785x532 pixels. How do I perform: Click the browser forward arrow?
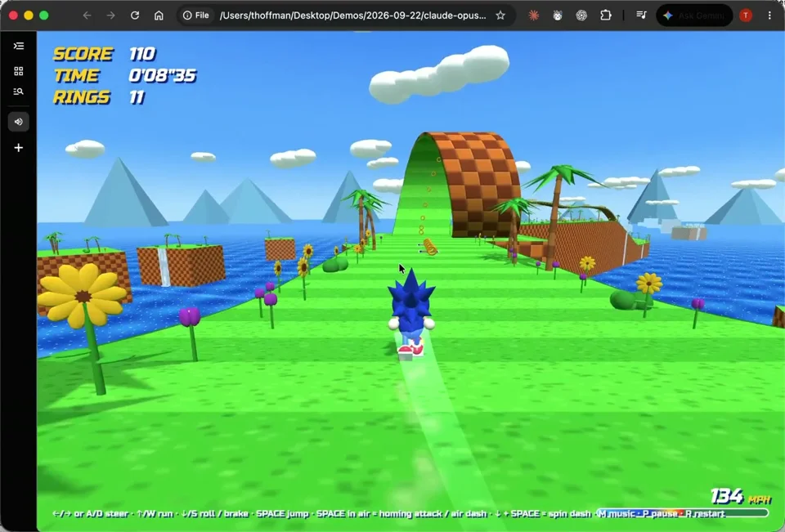(110, 16)
